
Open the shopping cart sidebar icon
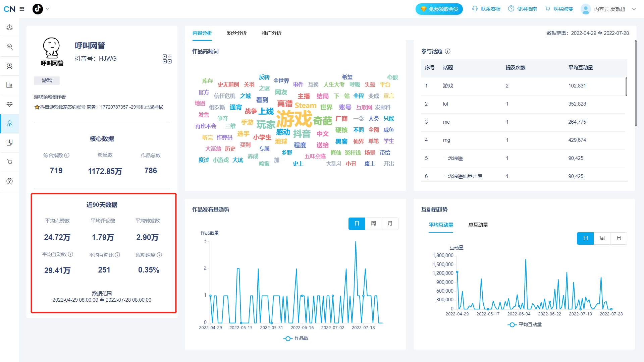point(9,162)
